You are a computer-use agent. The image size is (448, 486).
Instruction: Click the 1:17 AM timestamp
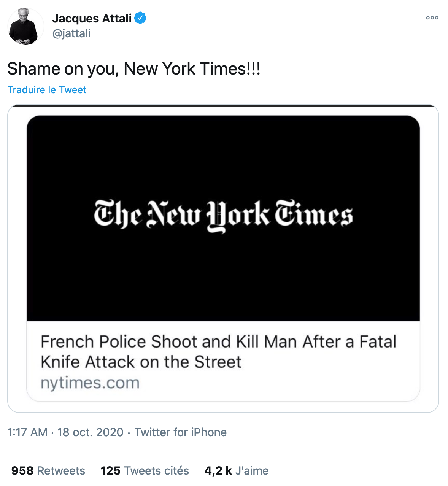[27, 432]
